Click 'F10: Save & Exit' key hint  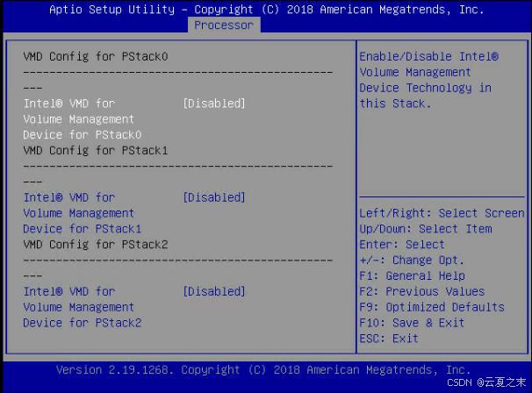(x=412, y=323)
